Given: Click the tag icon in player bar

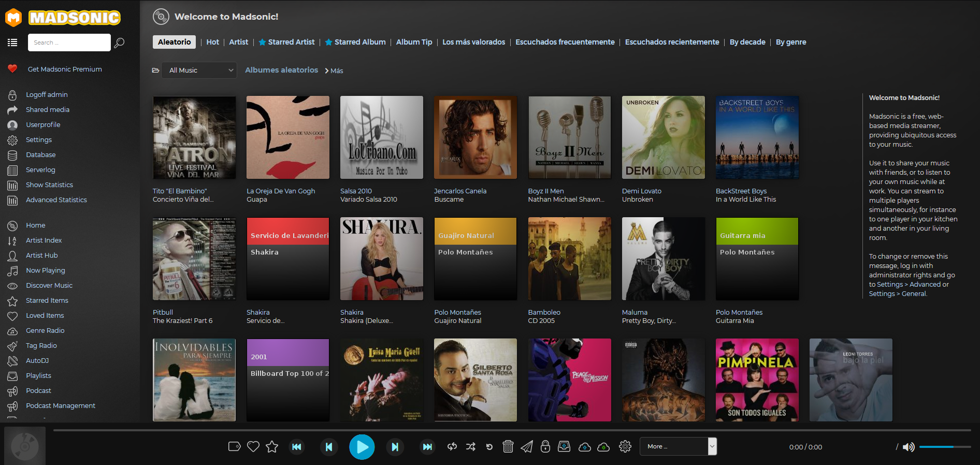Looking at the screenshot, I should 235,446.
